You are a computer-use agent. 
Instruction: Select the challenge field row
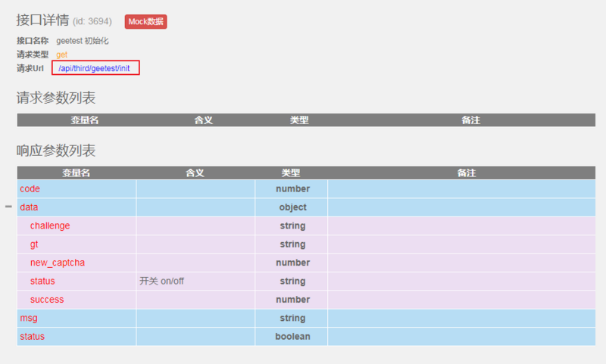coord(50,226)
